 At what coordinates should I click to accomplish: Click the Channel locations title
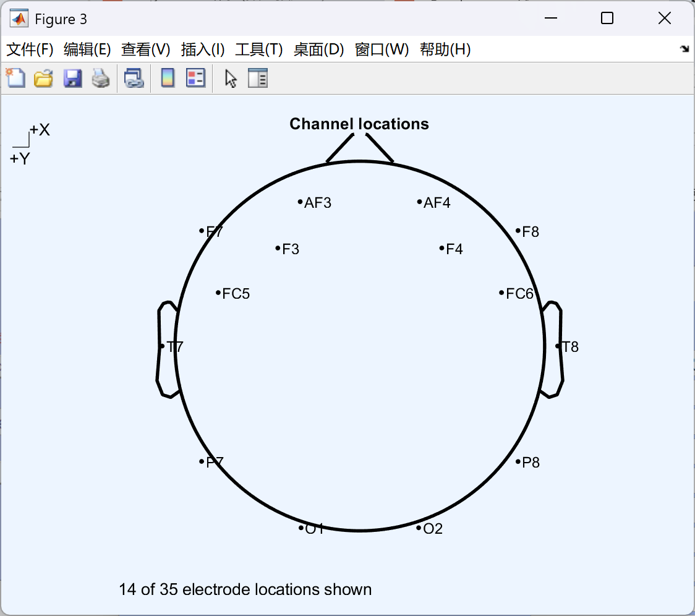tap(359, 124)
